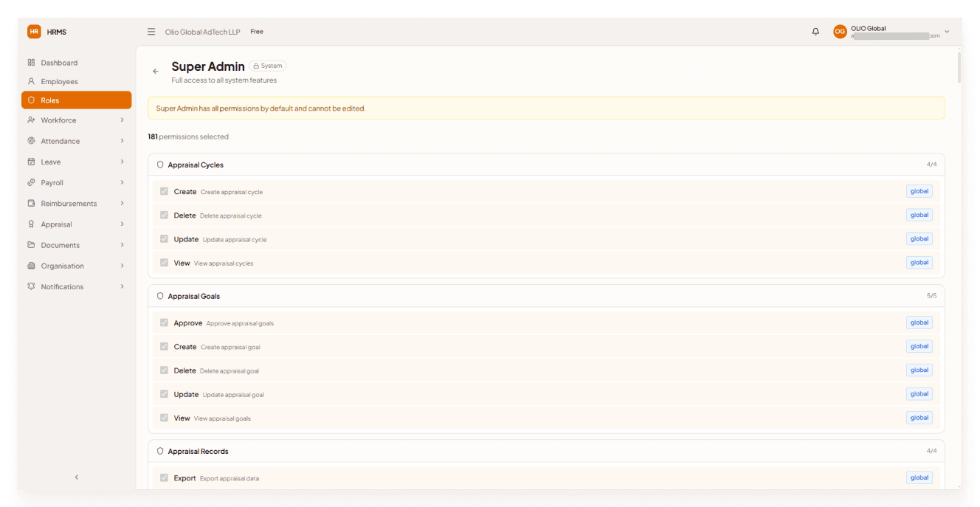The height and width of the screenshot is (507, 980).
Task: Click the System role badge
Action: tap(268, 66)
